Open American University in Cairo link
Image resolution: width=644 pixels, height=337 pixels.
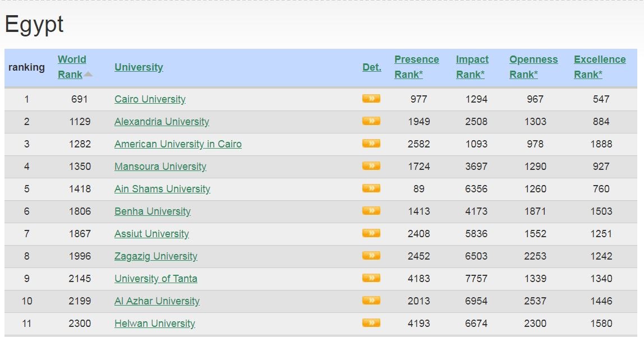point(178,144)
